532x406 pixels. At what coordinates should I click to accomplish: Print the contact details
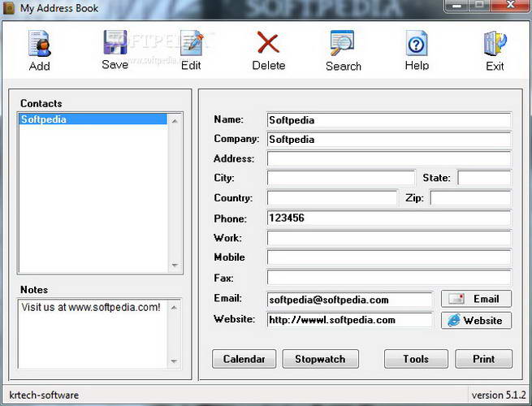(483, 359)
